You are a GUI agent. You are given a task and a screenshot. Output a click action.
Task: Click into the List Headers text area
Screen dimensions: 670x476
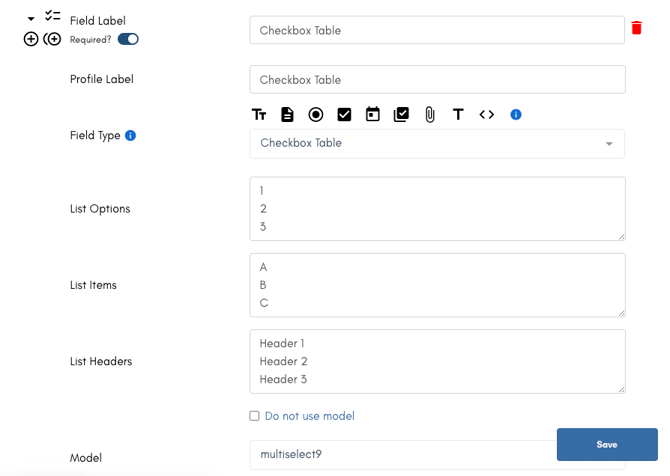pyautogui.click(x=438, y=361)
